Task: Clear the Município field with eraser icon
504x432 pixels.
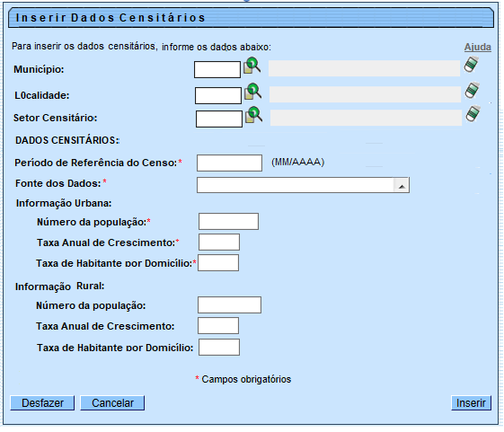Action: point(472,65)
